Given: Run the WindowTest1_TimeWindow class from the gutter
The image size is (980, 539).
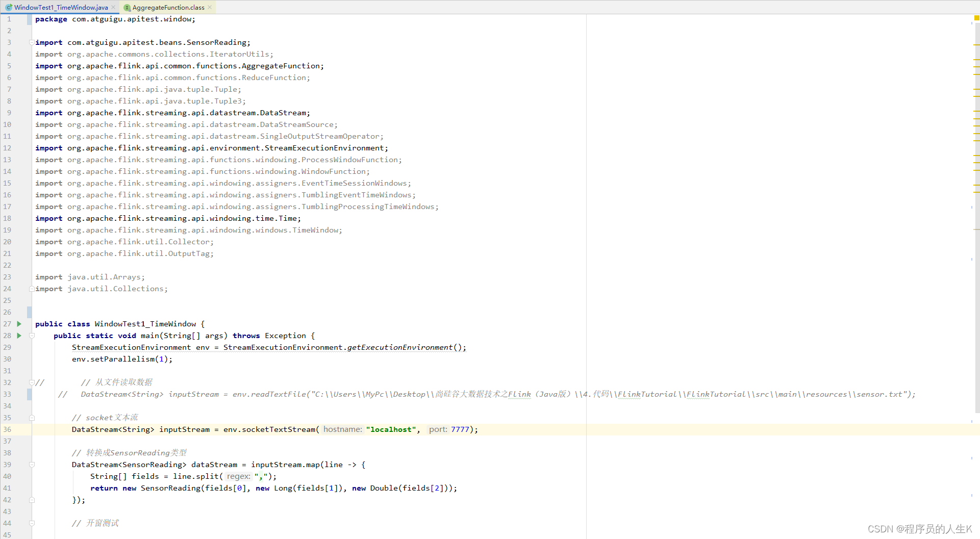Looking at the screenshot, I should coord(19,324).
